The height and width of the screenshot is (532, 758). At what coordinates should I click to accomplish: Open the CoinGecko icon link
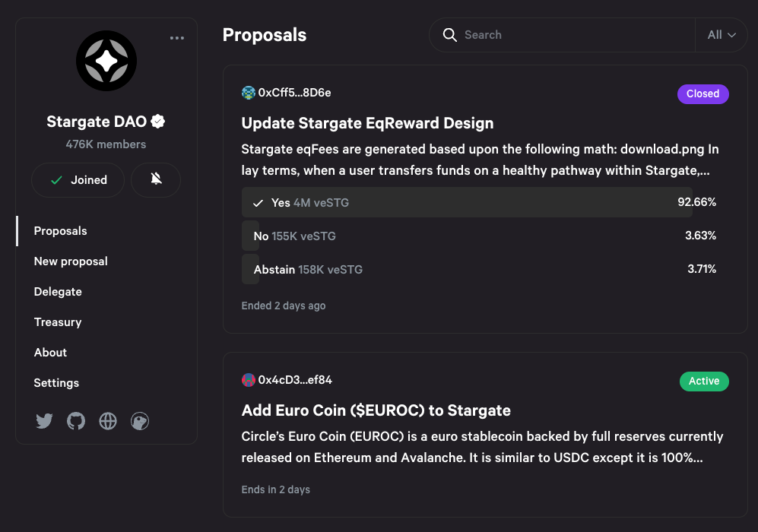click(x=140, y=421)
